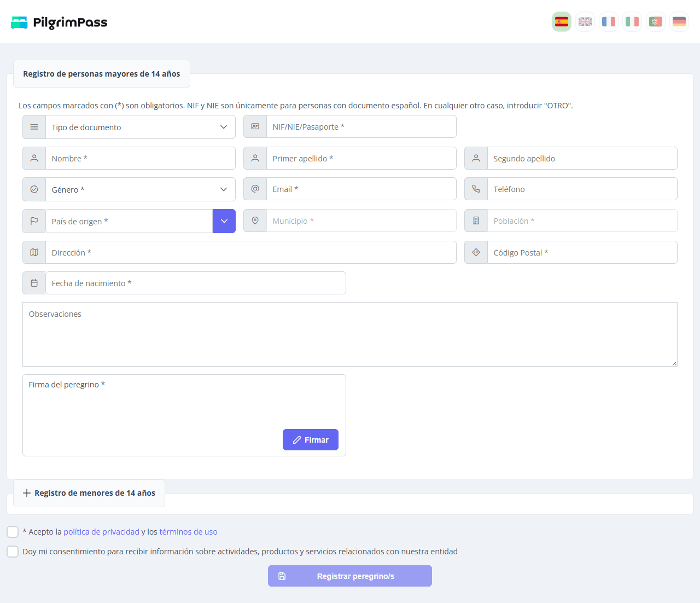The image size is (700, 603).
Task: Click the PilgrimPass logo
Action: 59,22
